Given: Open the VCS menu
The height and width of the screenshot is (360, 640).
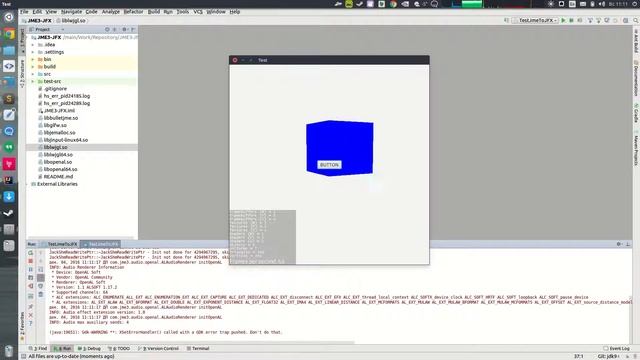Looking at the screenshot, I should (x=198, y=12).
